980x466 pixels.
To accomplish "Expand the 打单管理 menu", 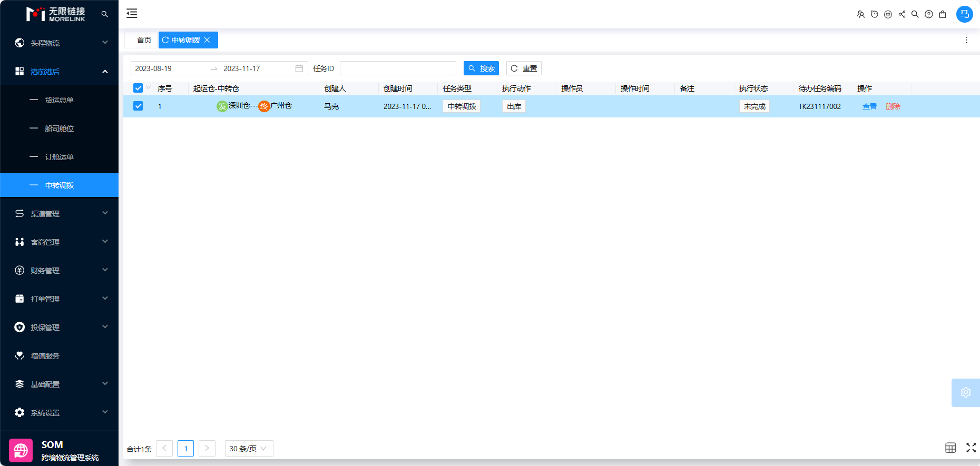I will pyautogui.click(x=60, y=299).
